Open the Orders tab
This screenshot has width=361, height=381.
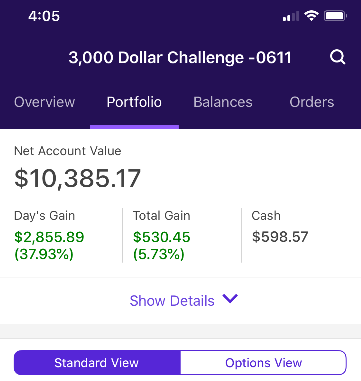(x=312, y=102)
